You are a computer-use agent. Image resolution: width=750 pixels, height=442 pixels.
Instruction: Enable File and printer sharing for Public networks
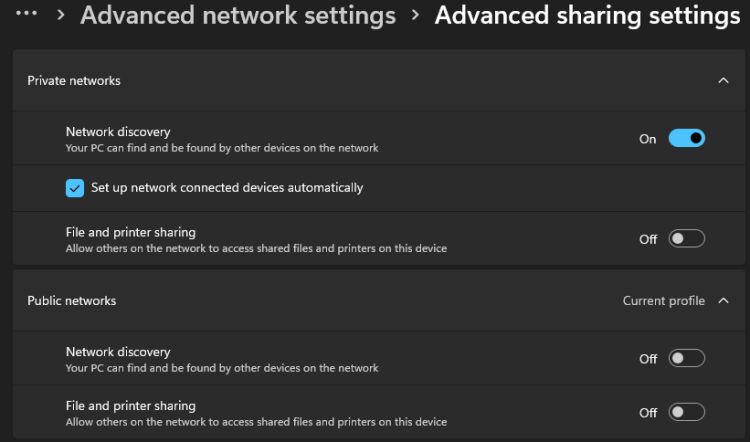687,412
